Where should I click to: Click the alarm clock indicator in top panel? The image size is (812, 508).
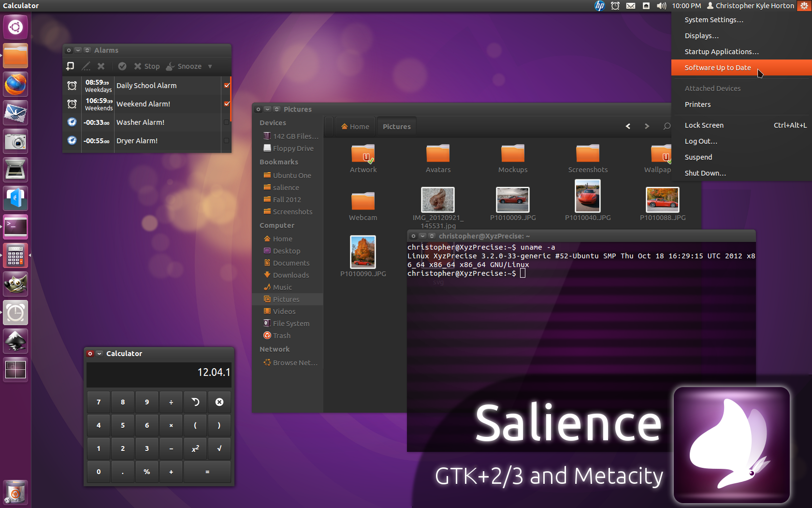pos(615,6)
